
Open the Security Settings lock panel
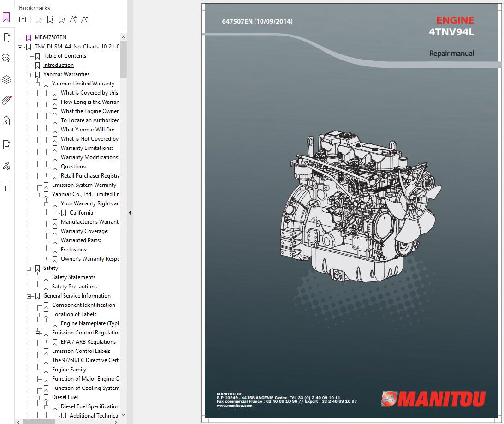[6, 121]
